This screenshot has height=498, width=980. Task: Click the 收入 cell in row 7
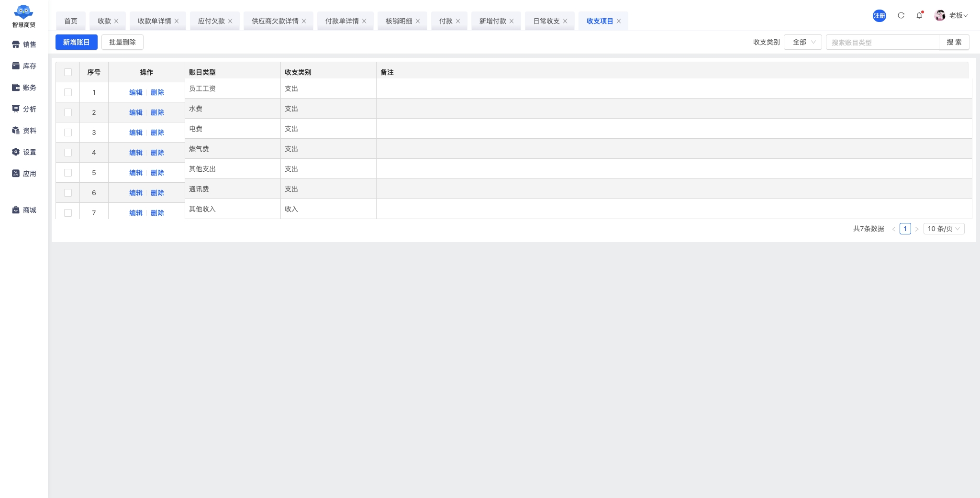[328, 209]
